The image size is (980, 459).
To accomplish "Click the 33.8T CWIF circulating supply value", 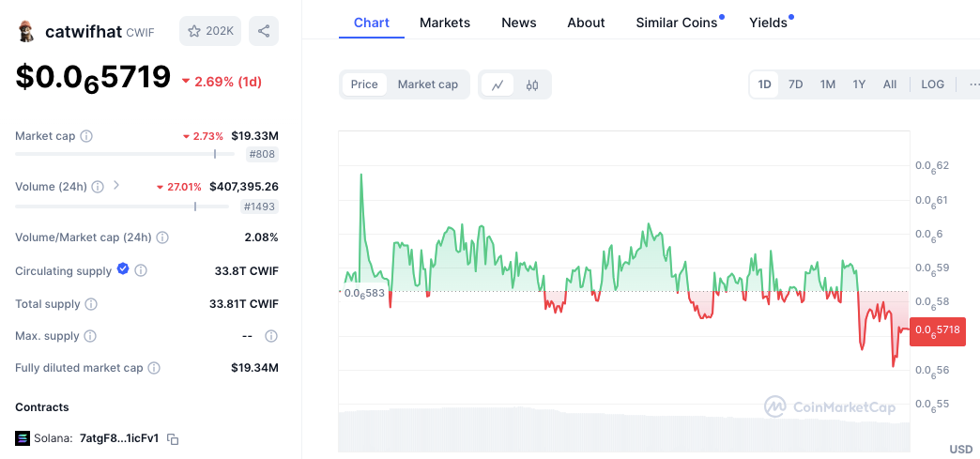I will click(x=246, y=270).
